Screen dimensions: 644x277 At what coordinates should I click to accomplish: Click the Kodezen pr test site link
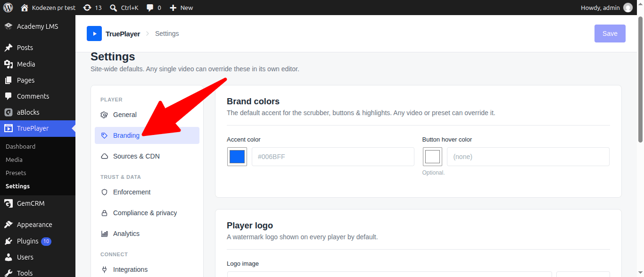(x=48, y=8)
